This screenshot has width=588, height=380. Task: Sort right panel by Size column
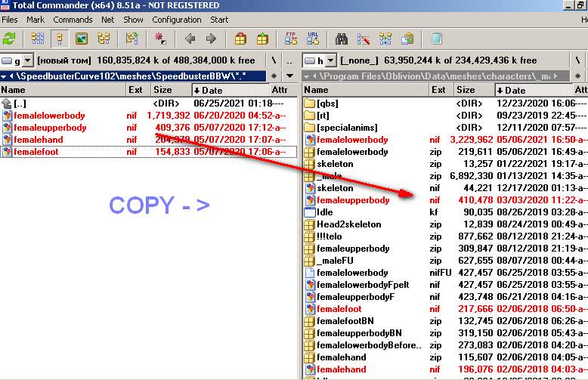(475, 90)
